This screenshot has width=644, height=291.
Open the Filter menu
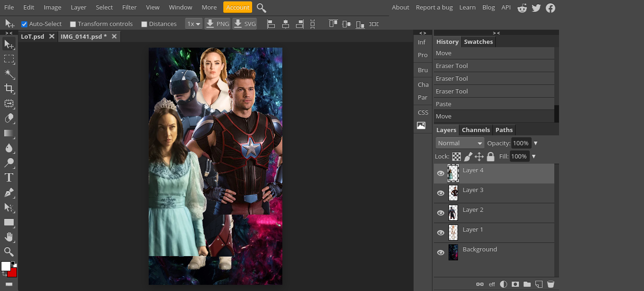pyautogui.click(x=129, y=8)
